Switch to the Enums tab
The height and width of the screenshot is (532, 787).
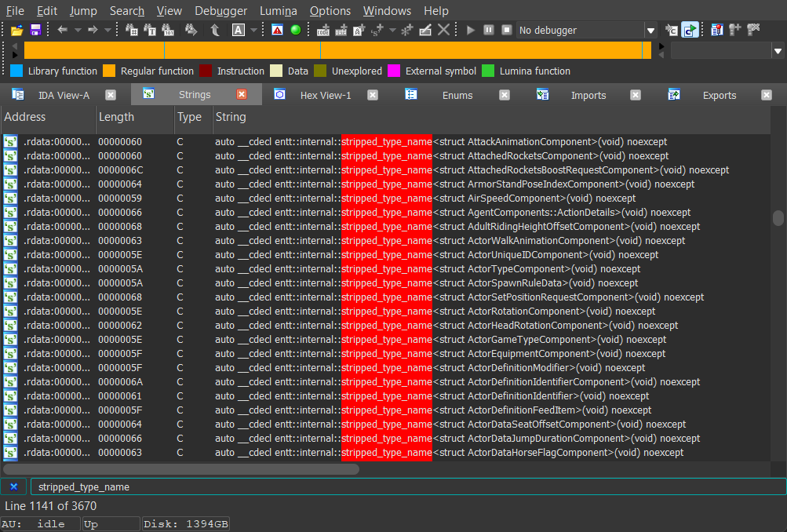point(457,96)
